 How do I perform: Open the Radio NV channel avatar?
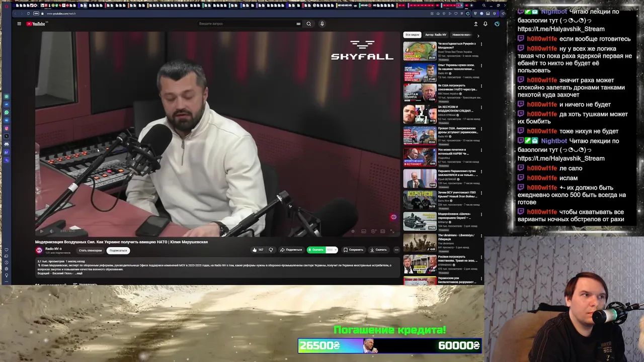point(39,250)
